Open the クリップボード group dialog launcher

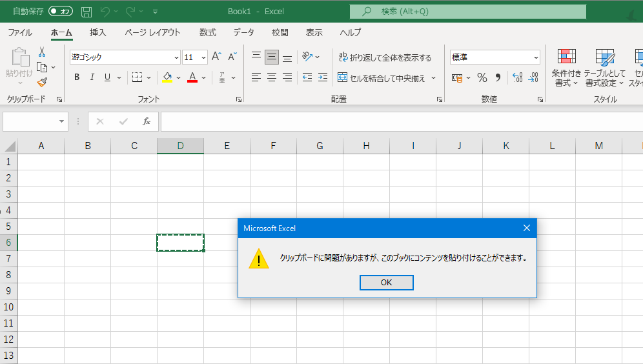coord(59,99)
